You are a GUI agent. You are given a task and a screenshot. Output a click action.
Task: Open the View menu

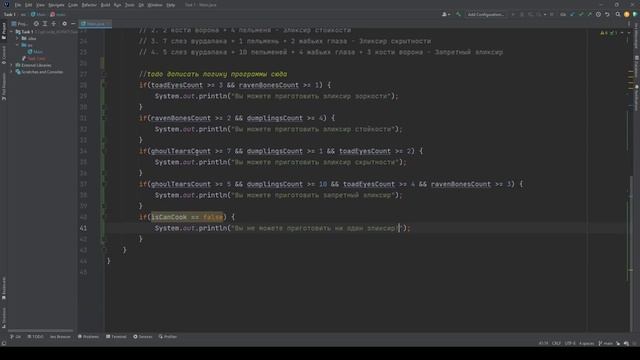coord(40,5)
